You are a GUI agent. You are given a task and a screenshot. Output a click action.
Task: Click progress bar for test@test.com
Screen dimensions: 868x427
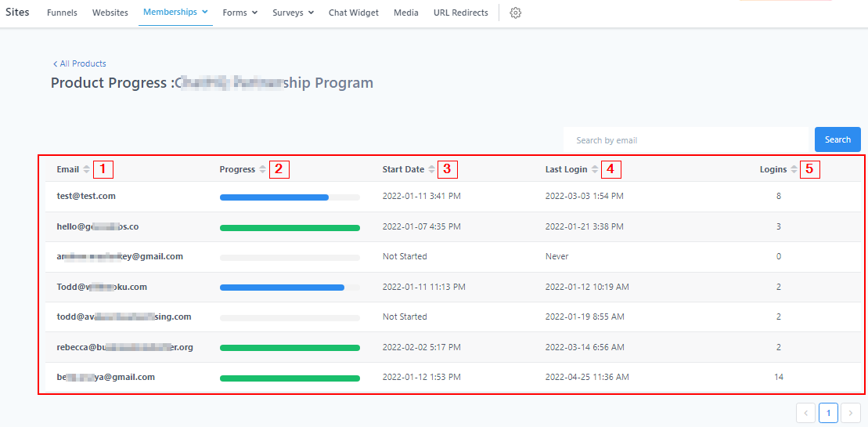click(x=290, y=197)
